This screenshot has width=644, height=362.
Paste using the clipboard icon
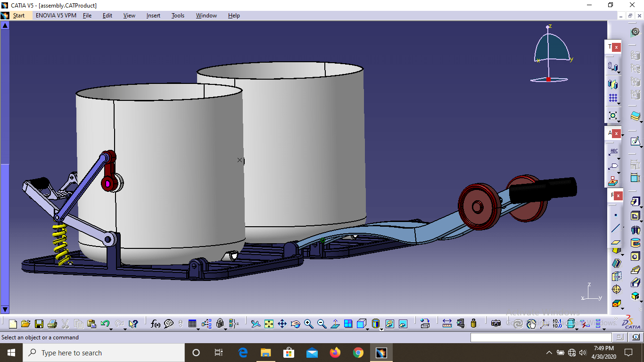(x=92, y=324)
